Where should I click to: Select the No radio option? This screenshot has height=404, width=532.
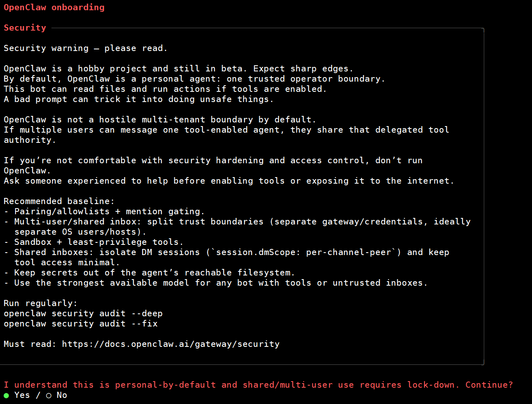click(56, 395)
